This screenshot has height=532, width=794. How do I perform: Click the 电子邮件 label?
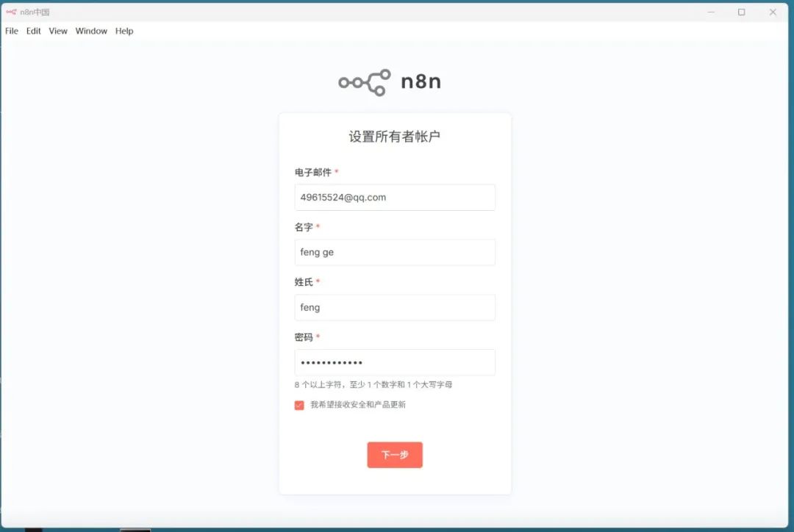[313, 172]
